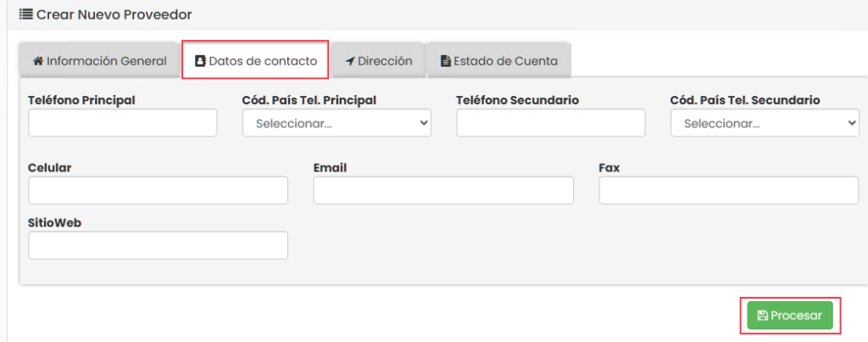Select the Datos de contacto tab
Screen dimensions: 868x342
[255, 61]
